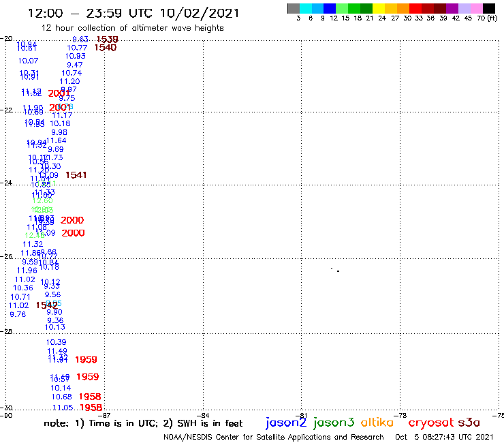Click the light green legend swatch
This screenshot has height=443, width=504.
click(x=343, y=8)
